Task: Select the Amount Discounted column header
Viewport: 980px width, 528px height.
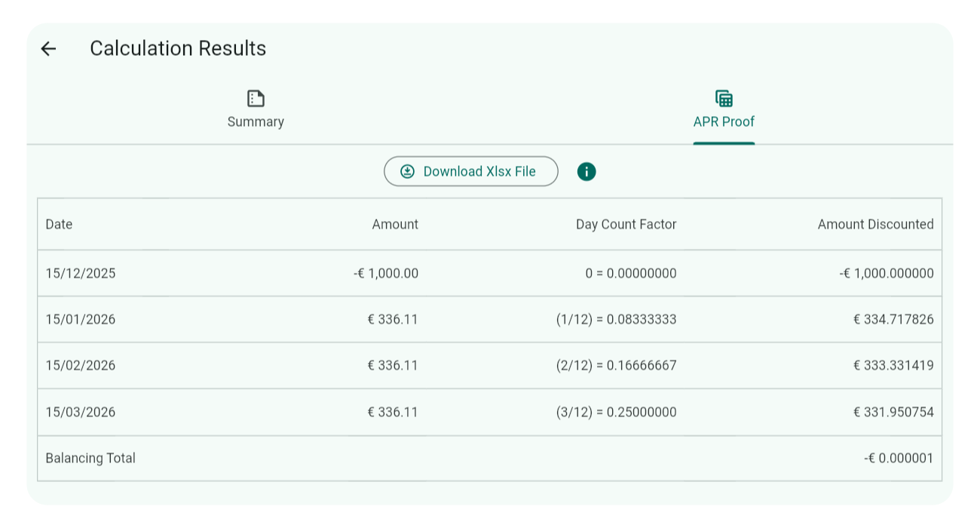Action: pyautogui.click(x=875, y=224)
